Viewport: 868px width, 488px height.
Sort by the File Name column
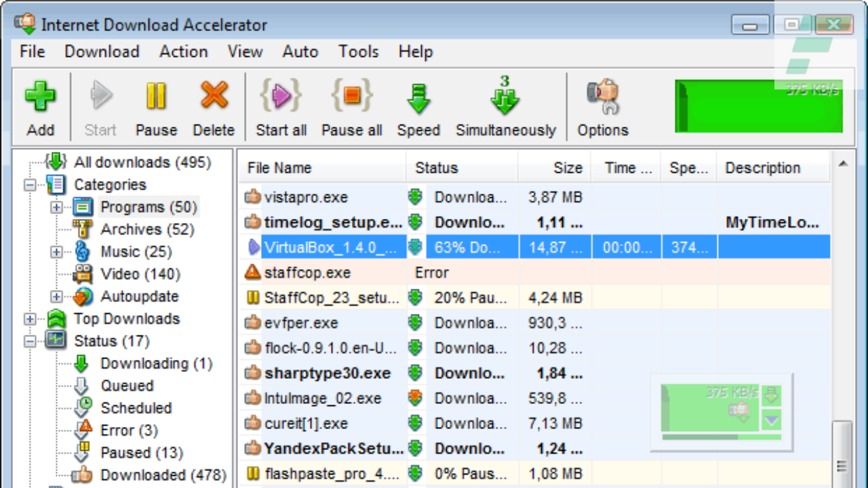pyautogui.click(x=322, y=168)
